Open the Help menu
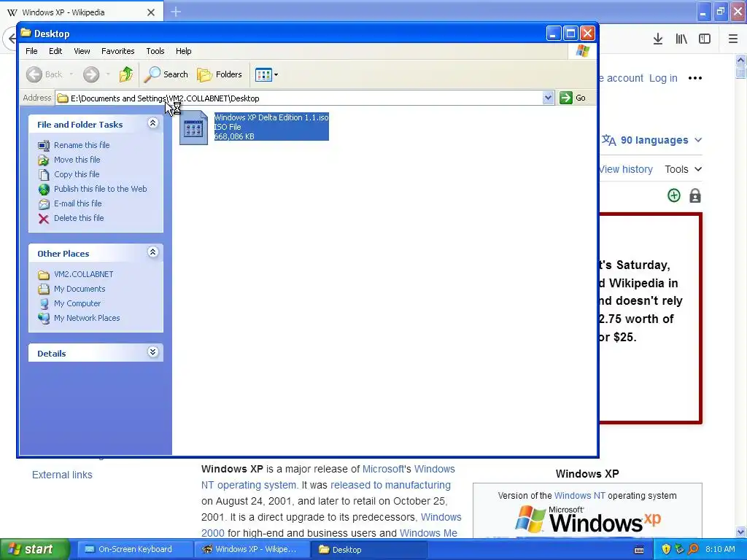 (x=183, y=51)
